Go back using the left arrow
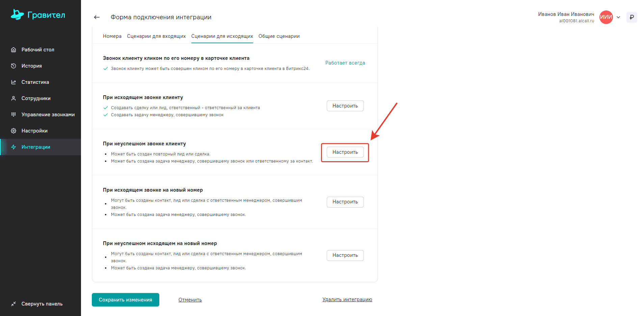This screenshot has height=316, width=644. [97, 17]
